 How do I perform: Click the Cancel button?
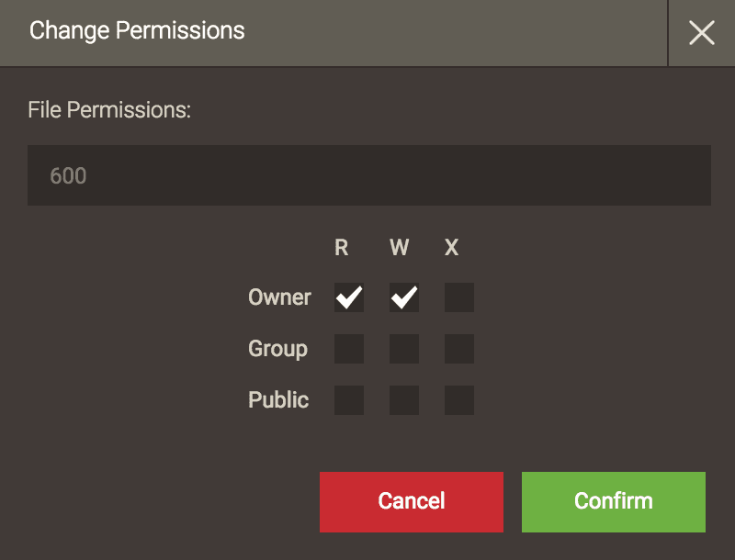(x=411, y=501)
